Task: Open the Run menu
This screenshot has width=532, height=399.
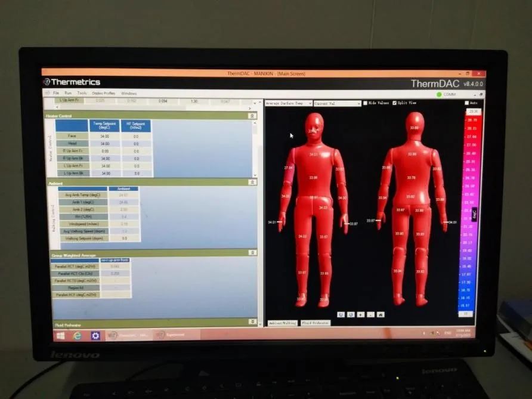Action: point(68,93)
